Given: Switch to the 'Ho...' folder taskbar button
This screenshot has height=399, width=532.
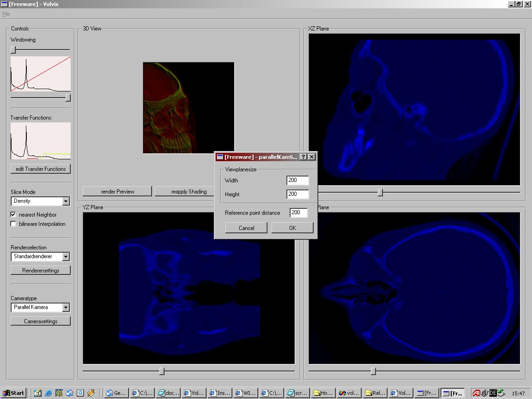Looking at the screenshot, I should pyautogui.click(x=322, y=393).
